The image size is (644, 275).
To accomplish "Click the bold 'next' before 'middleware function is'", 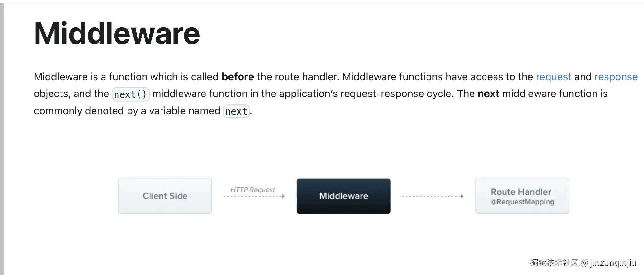I will click(x=488, y=93).
